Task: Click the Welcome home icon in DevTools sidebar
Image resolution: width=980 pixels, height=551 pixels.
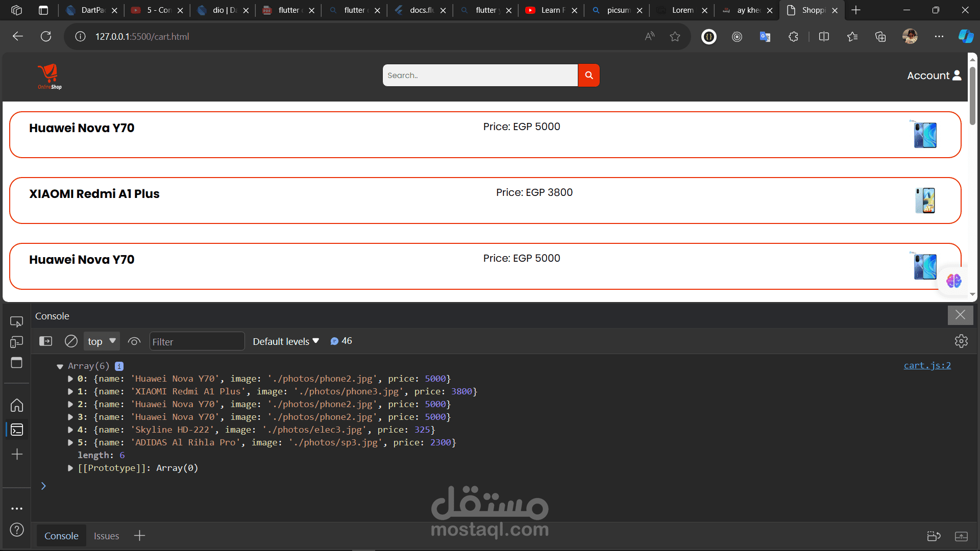Action: tap(17, 405)
